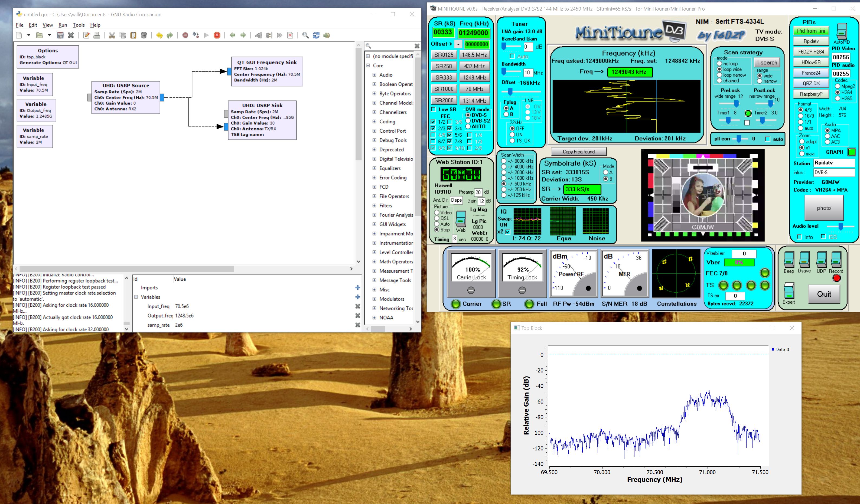The height and width of the screenshot is (504, 860).
Task: Enable the Low SR checkbox
Action: pyautogui.click(x=434, y=109)
